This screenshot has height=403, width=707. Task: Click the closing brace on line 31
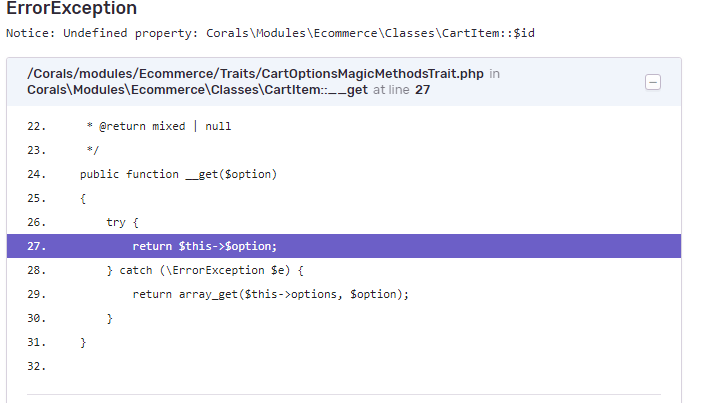(83, 343)
